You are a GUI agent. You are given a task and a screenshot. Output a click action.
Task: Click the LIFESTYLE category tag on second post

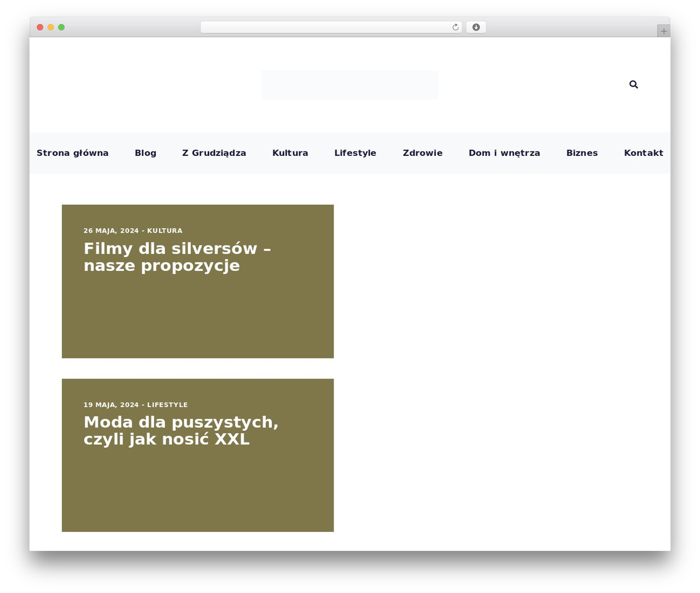[167, 405]
